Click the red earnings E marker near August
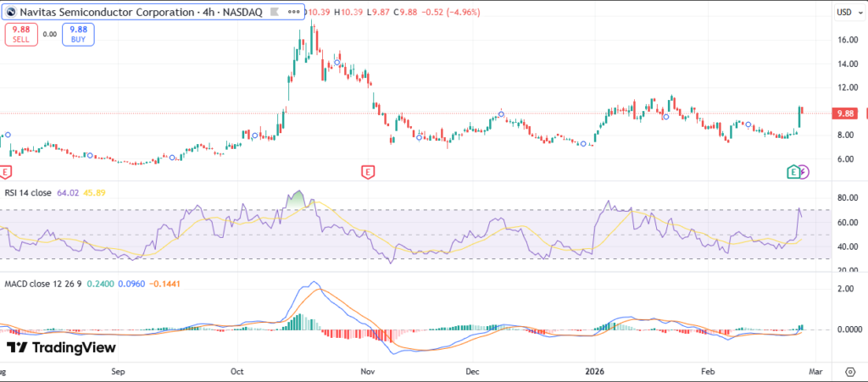This screenshot has height=382, width=868. [5, 172]
